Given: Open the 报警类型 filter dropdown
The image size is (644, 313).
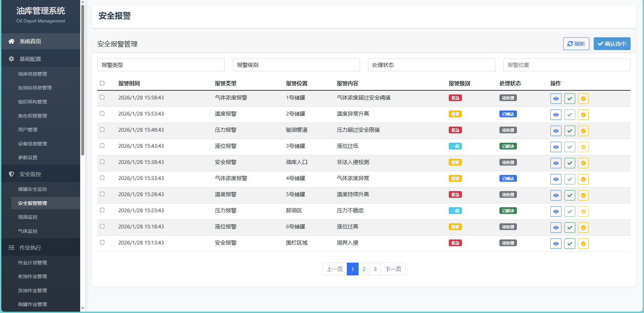Looking at the screenshot, I should click(161, 65).
